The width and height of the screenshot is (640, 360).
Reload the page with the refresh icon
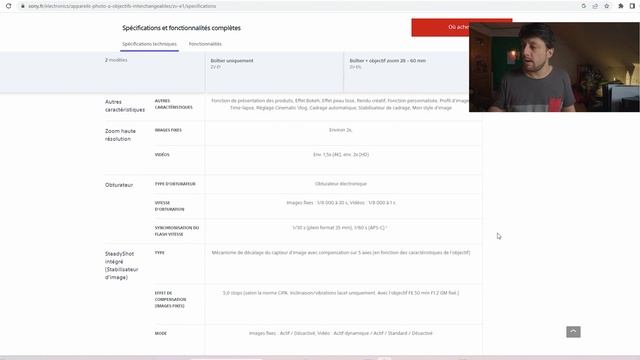pos(8,6)
